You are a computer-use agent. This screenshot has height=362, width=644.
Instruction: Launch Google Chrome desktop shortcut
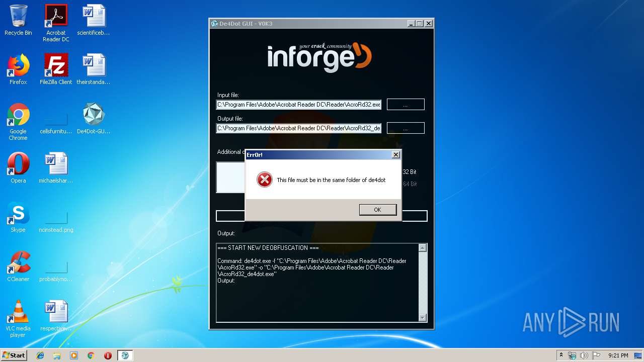coord(18,122)
